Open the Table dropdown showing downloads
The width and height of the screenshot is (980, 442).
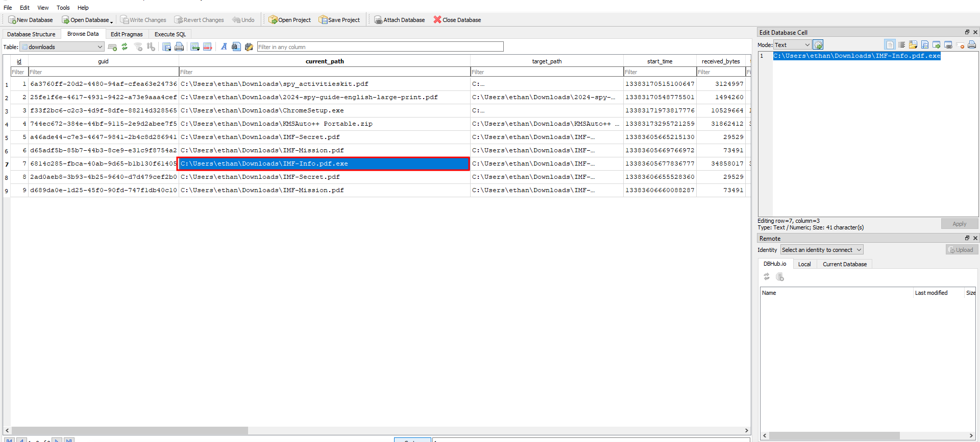click(62, 47)
